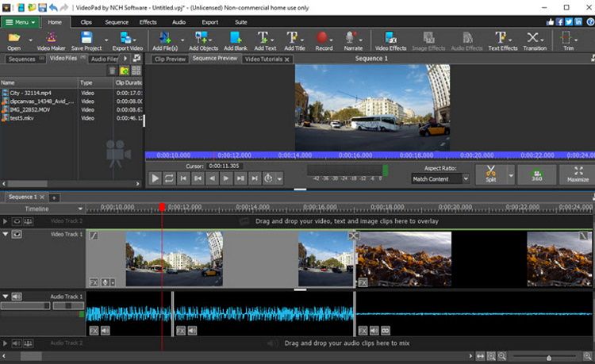Toggle visibility of Video Track 2

(17, 221)
